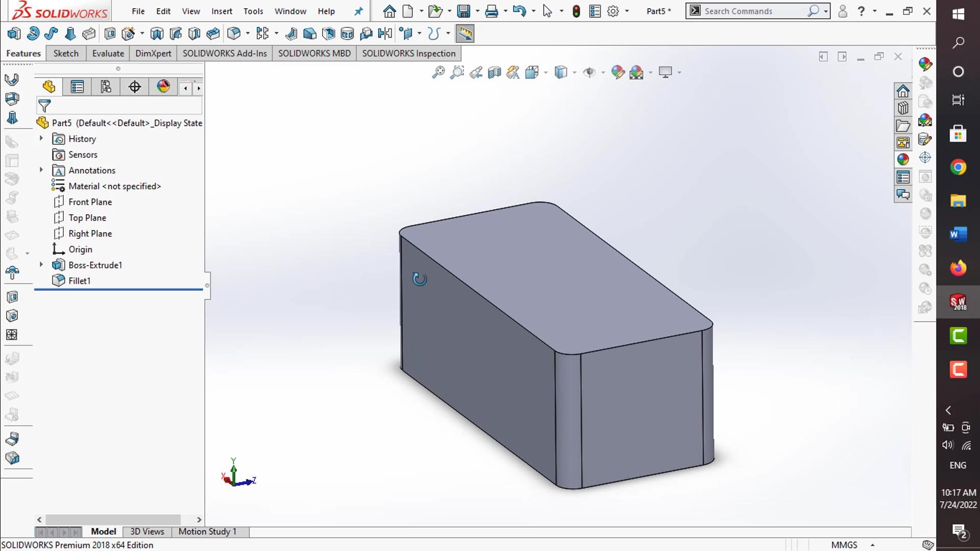Select the Extruded Boss/Base tool
This screenshot has width=980, height=551.
tap(14, 33)
